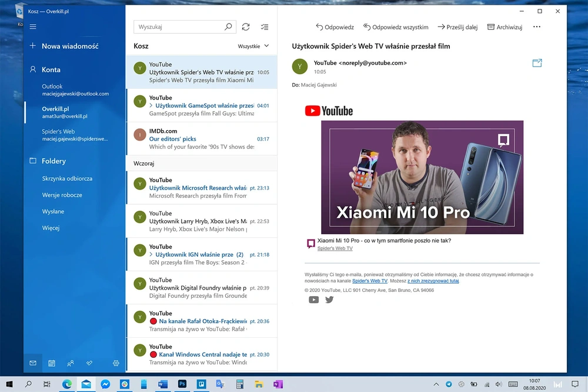Viewport: 588px width, 392px height.
Task: Reply with Odpowiedz button
Action: (335, 27)
